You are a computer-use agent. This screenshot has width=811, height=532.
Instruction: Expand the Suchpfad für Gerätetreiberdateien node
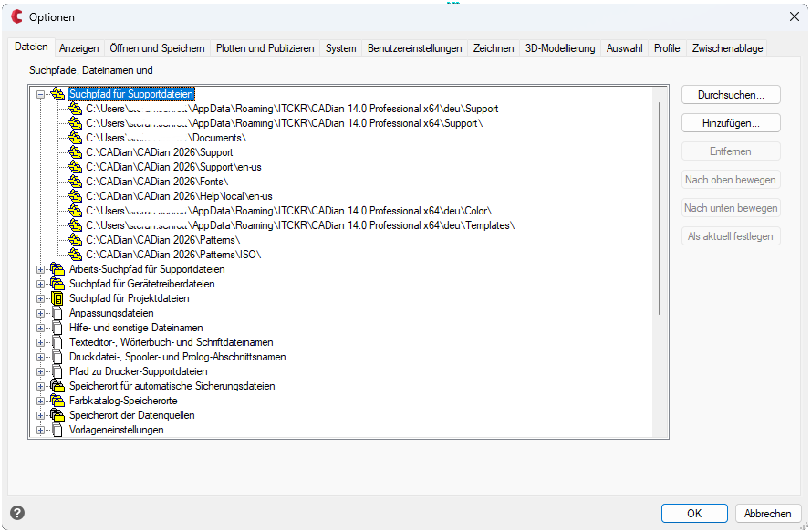40,284
